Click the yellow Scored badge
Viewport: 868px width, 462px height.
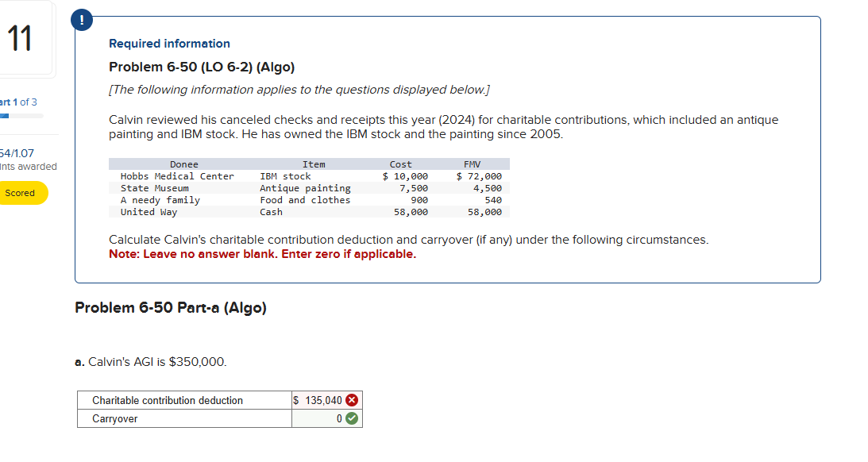coord(24,192)
